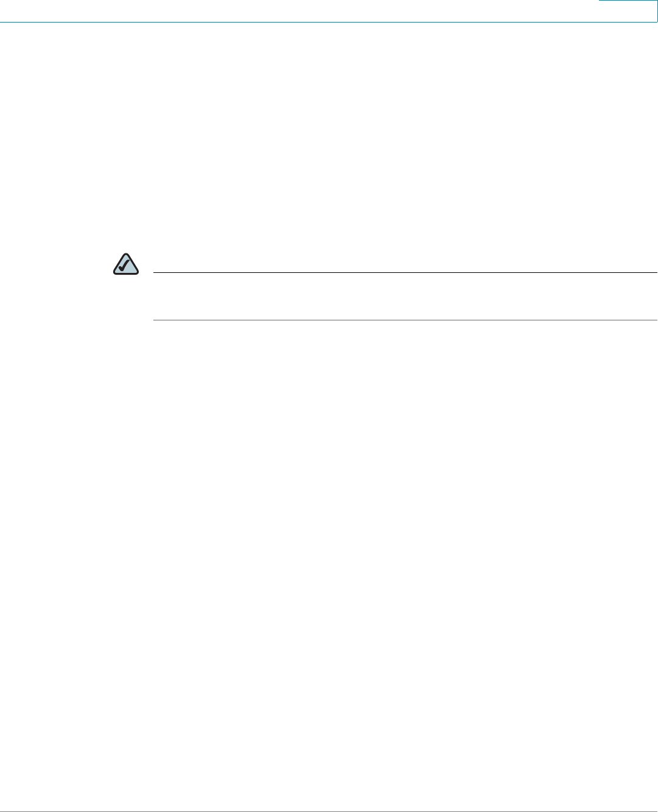
Task: Click the blank page body above the note icon
Action: tap(329, 137)
